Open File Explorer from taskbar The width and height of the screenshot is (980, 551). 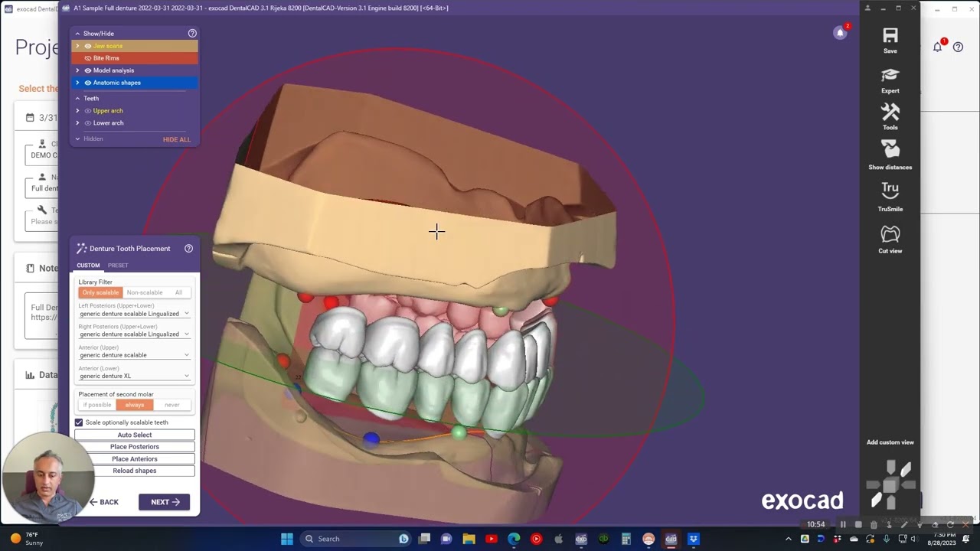tap(469, 539)
